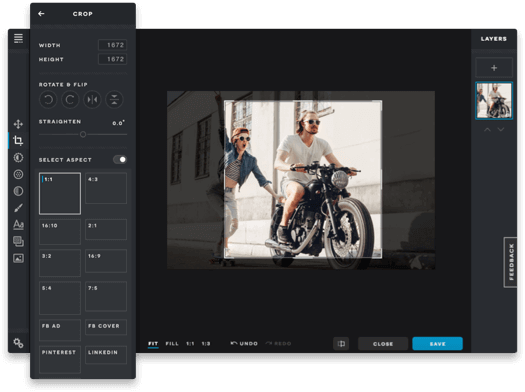Click the Width input field
The height and width of the screenshot is (392, 525).
coord(112,45)
